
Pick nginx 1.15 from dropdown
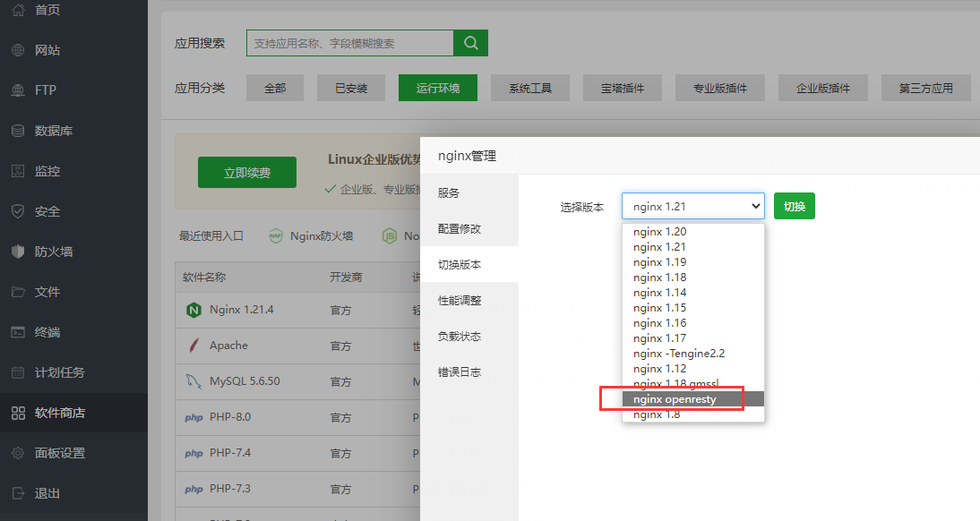pyautogui.click(x=693, y=308)
